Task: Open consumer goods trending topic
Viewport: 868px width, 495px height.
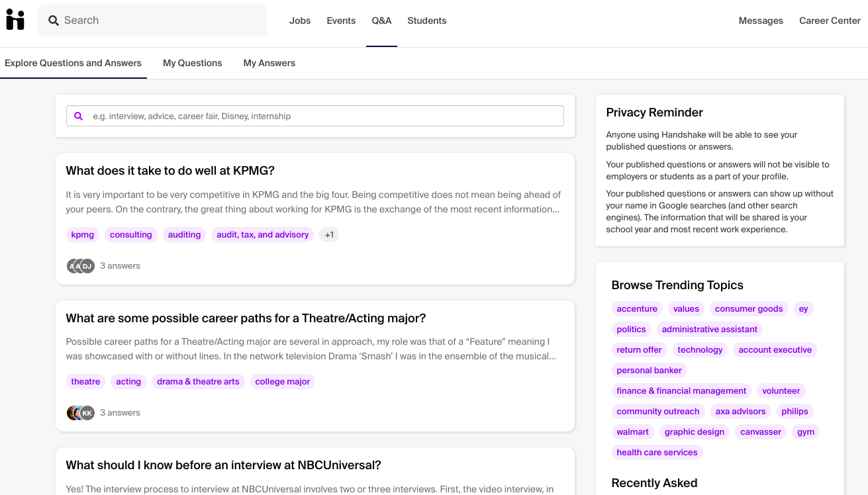Action: [x=749, y=308]
